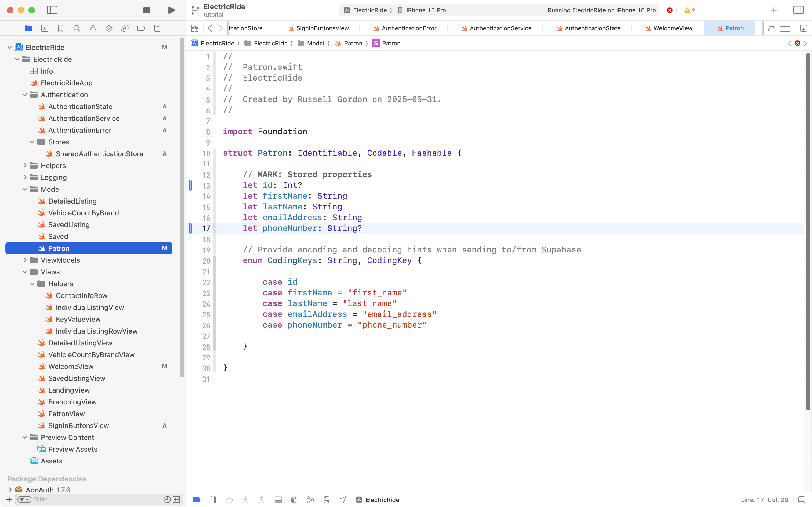This screenshot has width=812, height=507.
Task: Click the Stop button in toolbar
Action: tap(147, 10)
